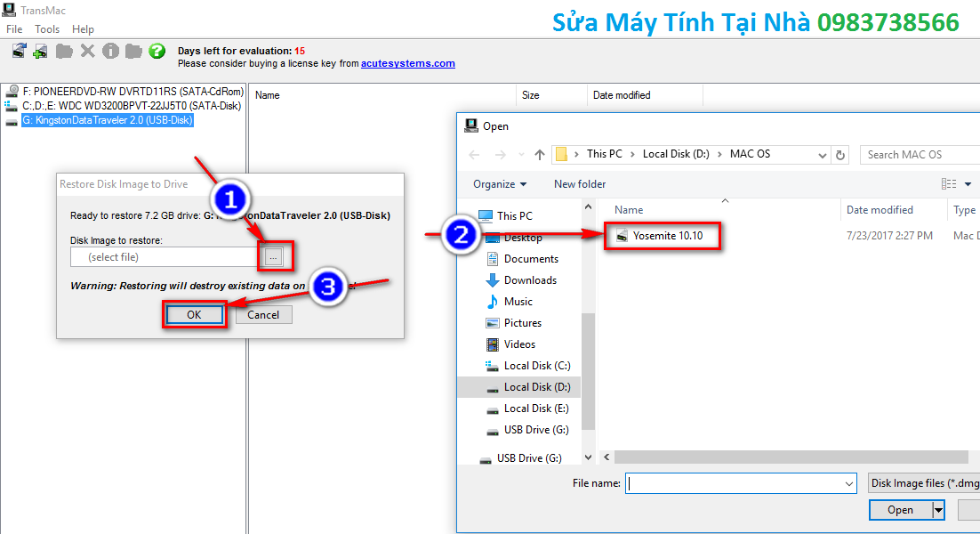980x534 pixels.
Task: Click the open disk image icon with green plus
Action: point(41,52)
